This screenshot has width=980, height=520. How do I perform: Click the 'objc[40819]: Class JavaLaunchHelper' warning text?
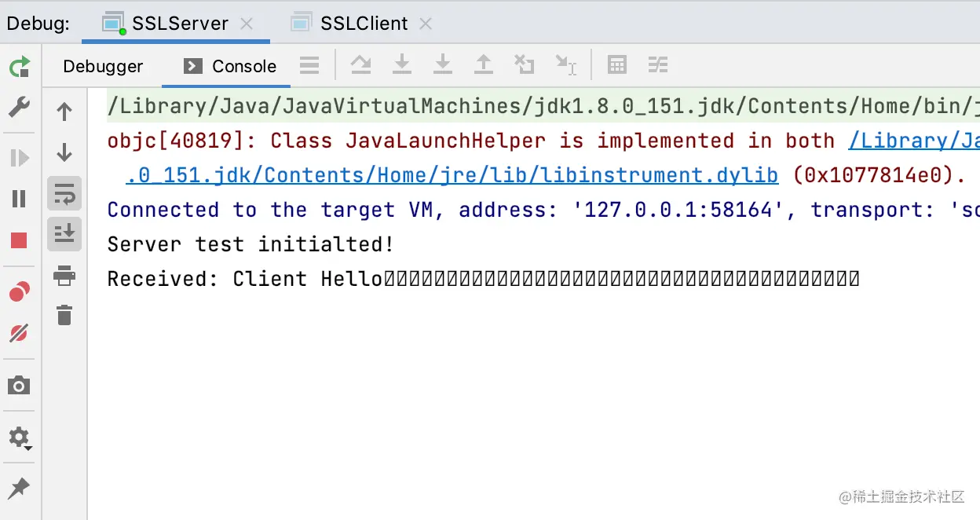click(x=326, y=141)
